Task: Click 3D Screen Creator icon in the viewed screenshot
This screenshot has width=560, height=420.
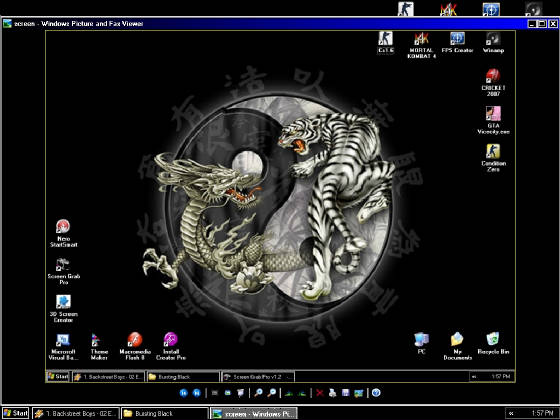Action: coord(64,309)
